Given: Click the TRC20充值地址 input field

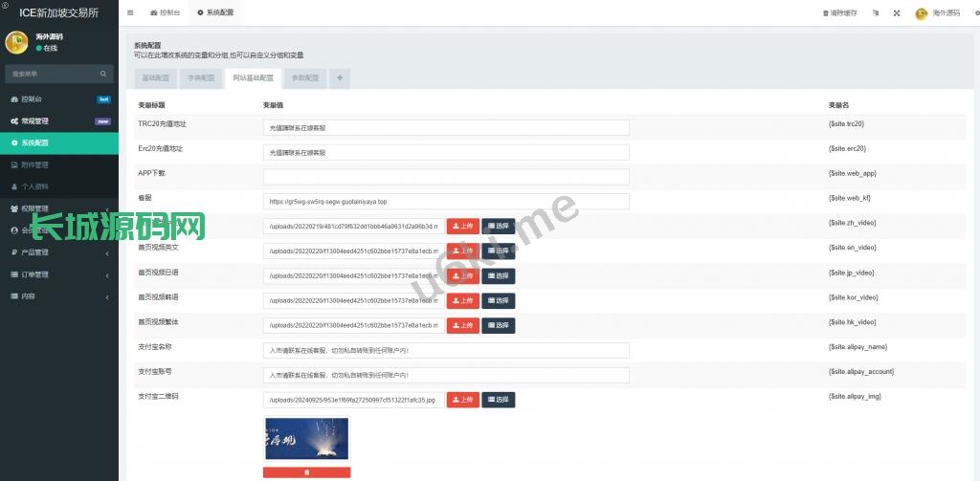Looking at the screenshot, I should (446, 127).
